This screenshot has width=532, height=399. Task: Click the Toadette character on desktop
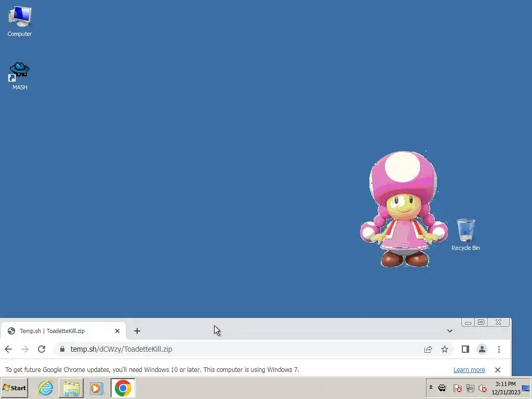[x=403, y=209]
